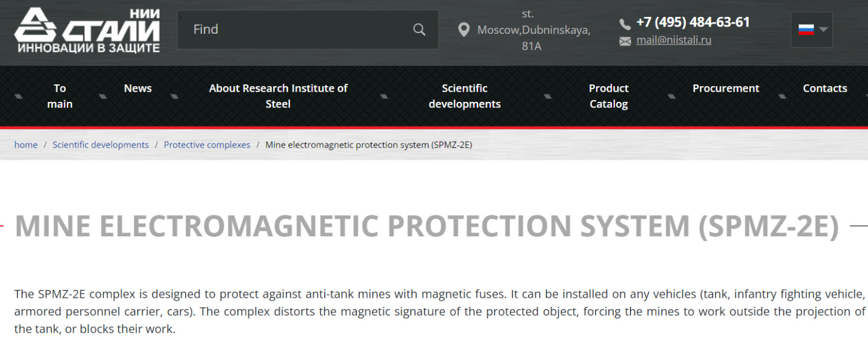Open About Research Institute of Steel menu
This screenshot has height=340, width=868.
coord(278,96)
